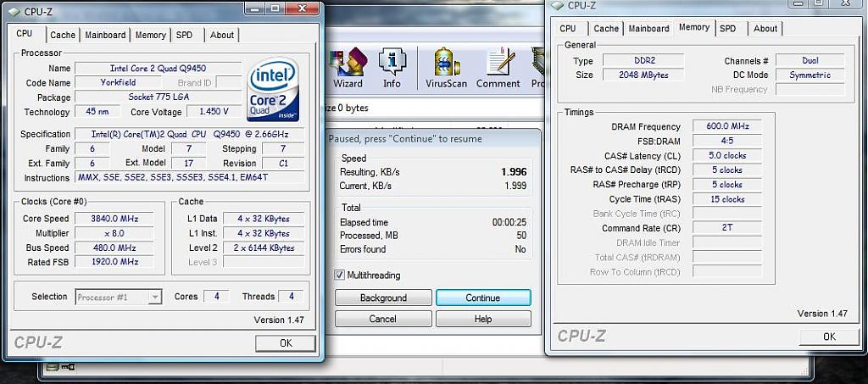The width and height of the screenshot is (868, 384).
Task: Click the L1 Data value '4 x 32 KBytes'
Action: pos(264,219)
